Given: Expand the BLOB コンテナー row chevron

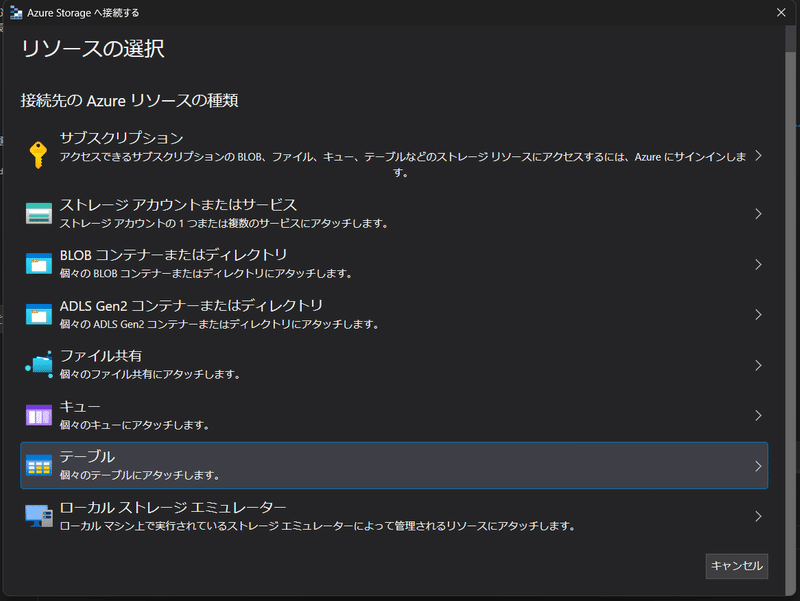Looking at the screenshot, I should coord(758,264).
